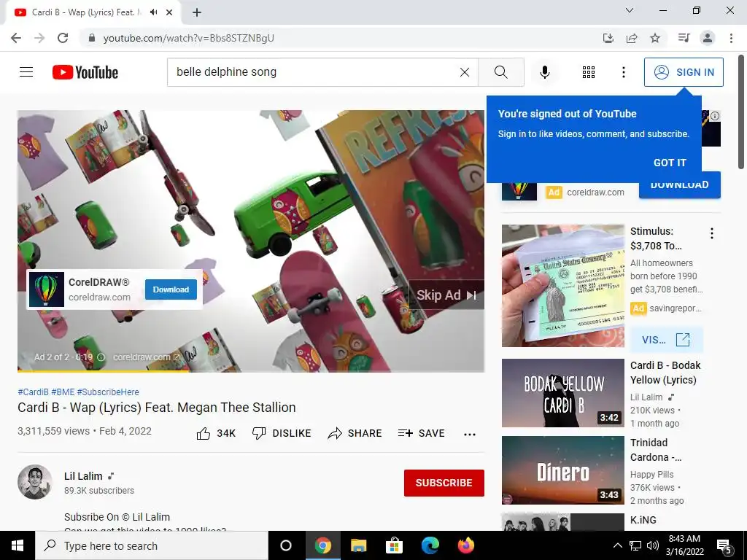Play Dinero video thumbnail
Screen dimensions: 747x560
(562, 470)
